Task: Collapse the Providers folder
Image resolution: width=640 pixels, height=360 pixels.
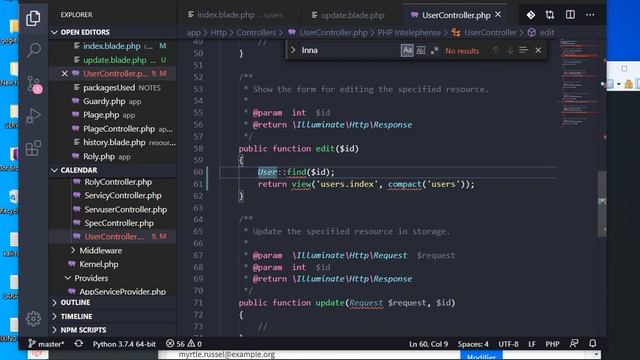Action: click(91, 278)
